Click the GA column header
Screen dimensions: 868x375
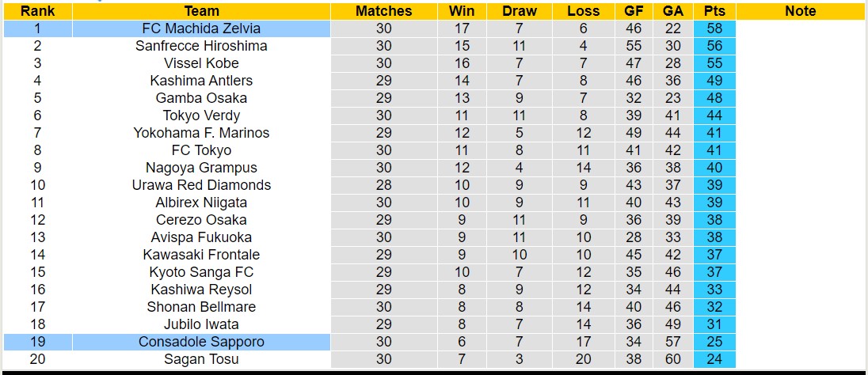pos(674,11)
